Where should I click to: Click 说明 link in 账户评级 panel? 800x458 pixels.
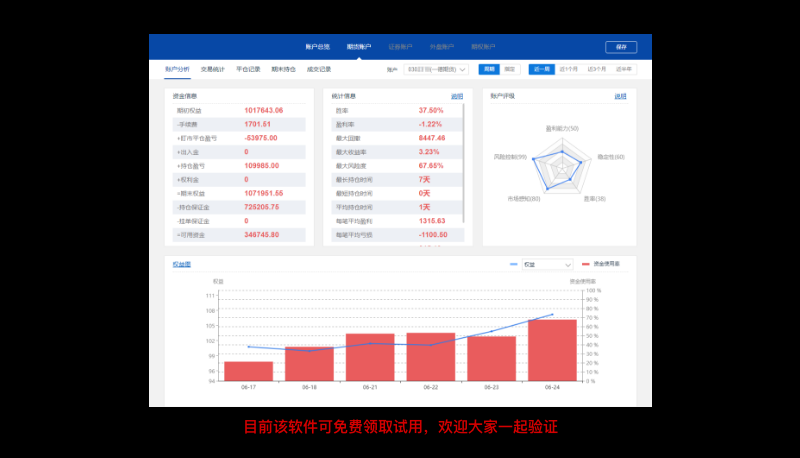620,96
